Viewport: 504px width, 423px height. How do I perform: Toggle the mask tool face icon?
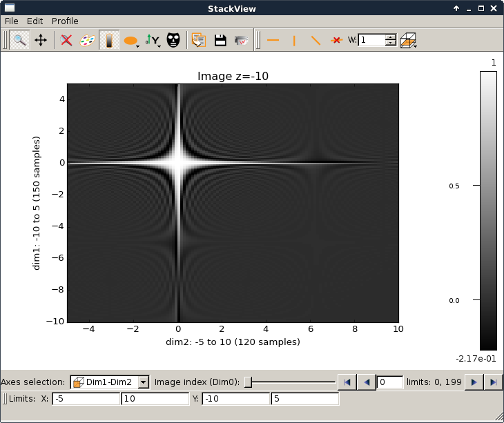point(173,40)
